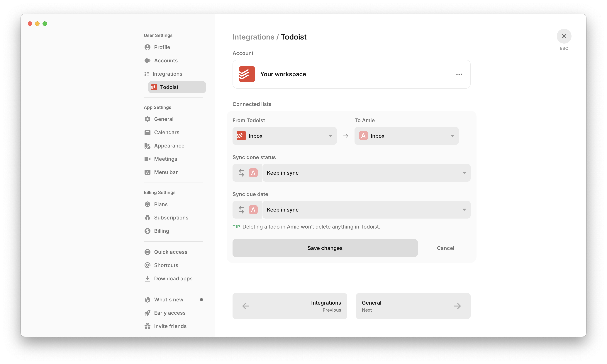Select Todoist in the Integrations submenu
This screenshot has width=607, height=364.
coord(177,87)
